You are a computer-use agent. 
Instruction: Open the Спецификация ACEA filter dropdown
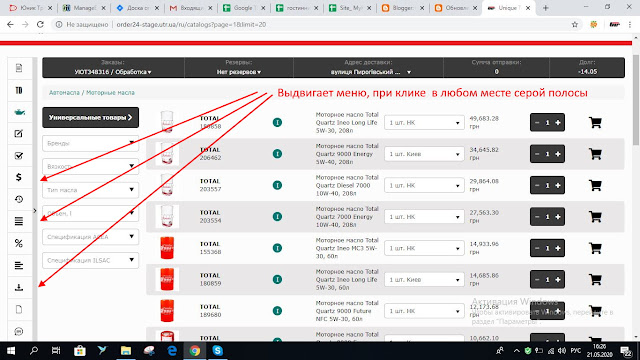(90, 237)
